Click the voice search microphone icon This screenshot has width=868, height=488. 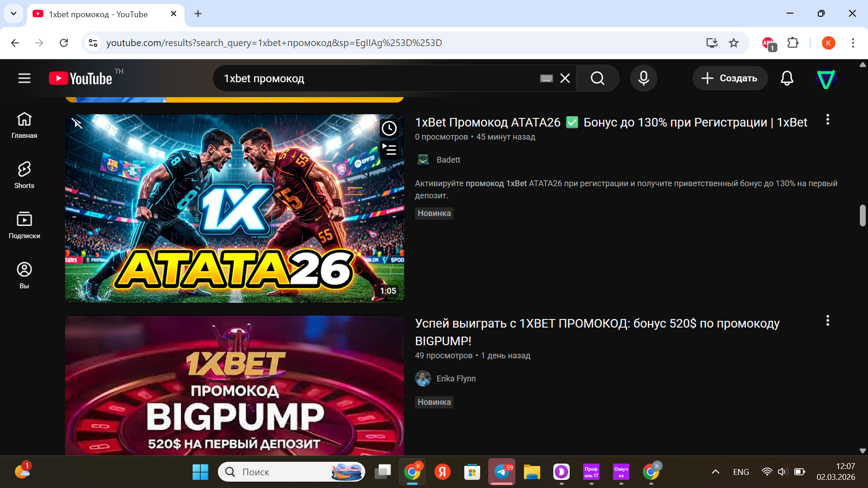(x=643, y=78)
